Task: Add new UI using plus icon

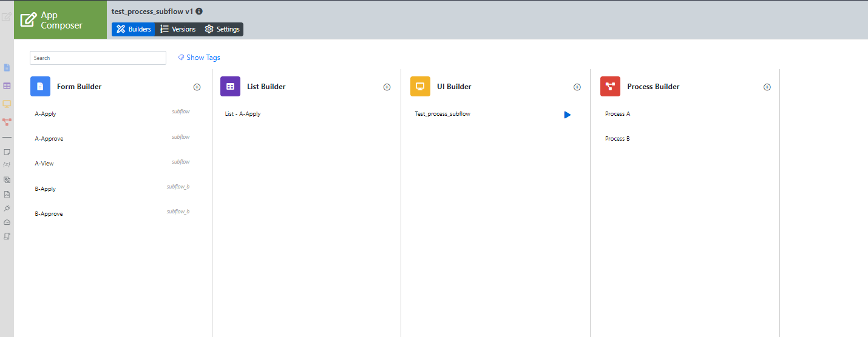Action: point(577,87)
